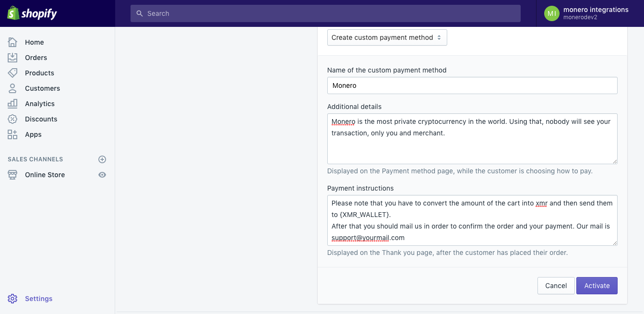Add a sales channel with plus icon

point(102,159)
